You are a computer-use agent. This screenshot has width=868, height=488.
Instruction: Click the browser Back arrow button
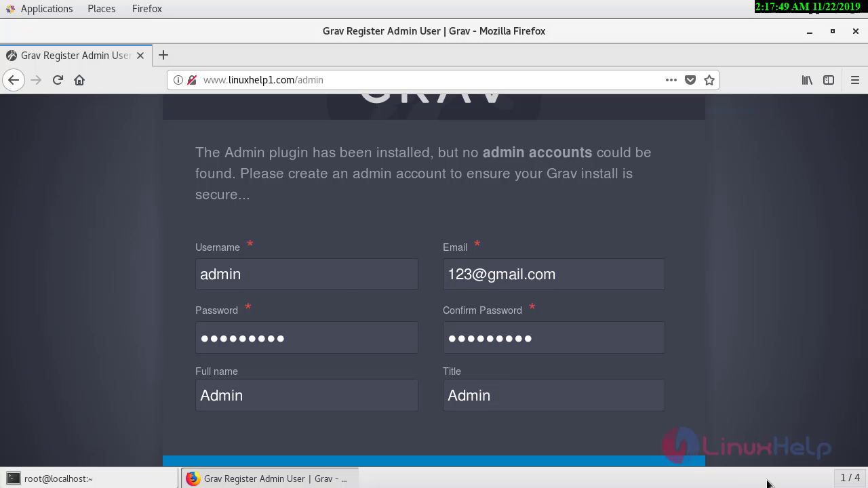point(14,80)
